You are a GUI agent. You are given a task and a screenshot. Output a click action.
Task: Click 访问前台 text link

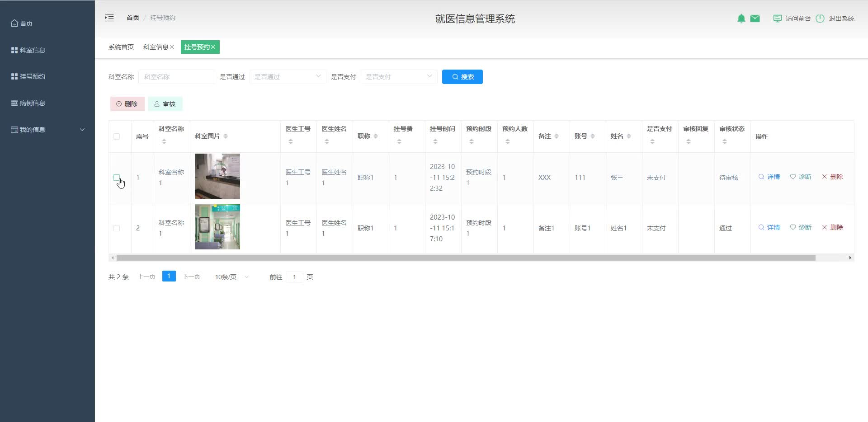click(x=798, y=19)
